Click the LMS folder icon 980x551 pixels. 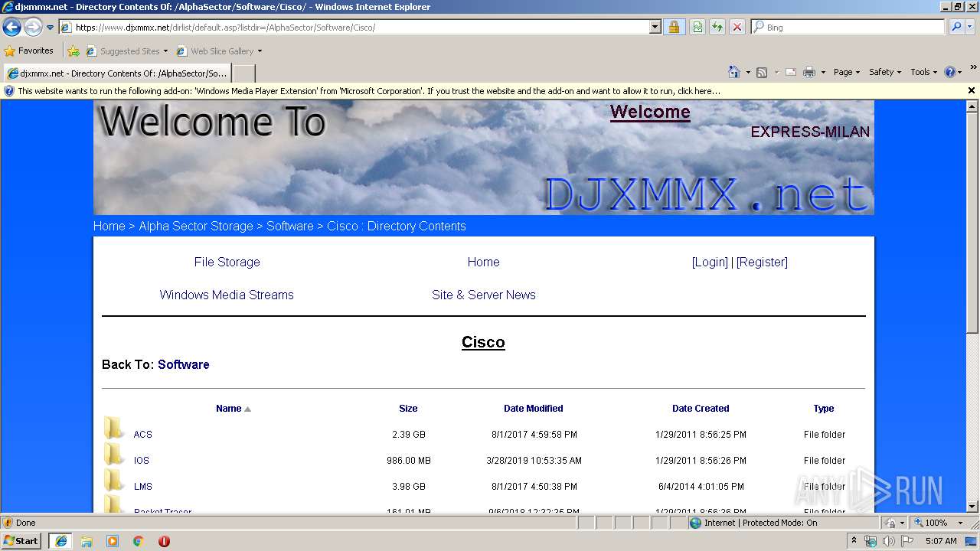[114, 481]
